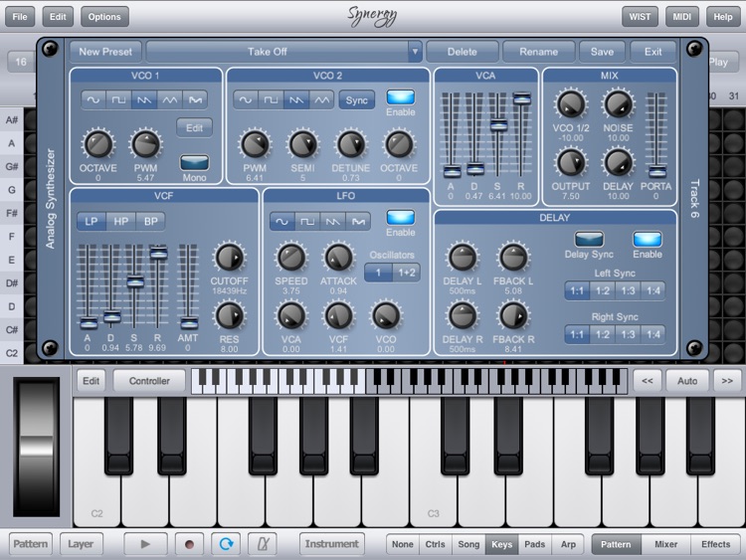Viewport: 746px width, 560px height.
Task: Delete the current preset
Action: click(462, 52)
